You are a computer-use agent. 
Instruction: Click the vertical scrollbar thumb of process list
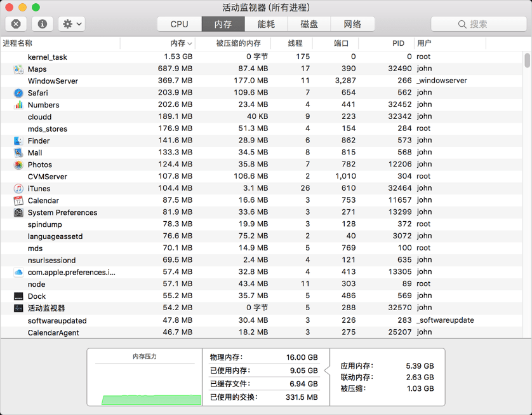(x=527, y=60)
